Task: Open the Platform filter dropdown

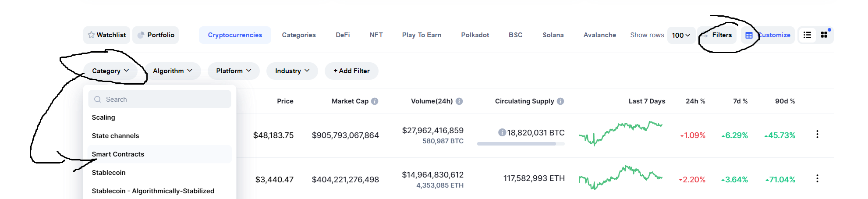Action: (x=234, y=71)
